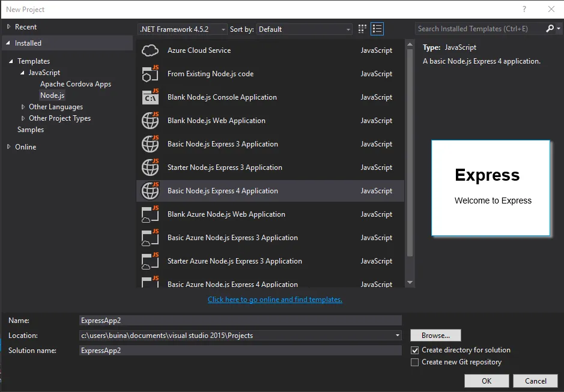Image resolution: width=564 pixels, height=392 pixels.
Task: Expand the Online section
Action: click(8, 146)
